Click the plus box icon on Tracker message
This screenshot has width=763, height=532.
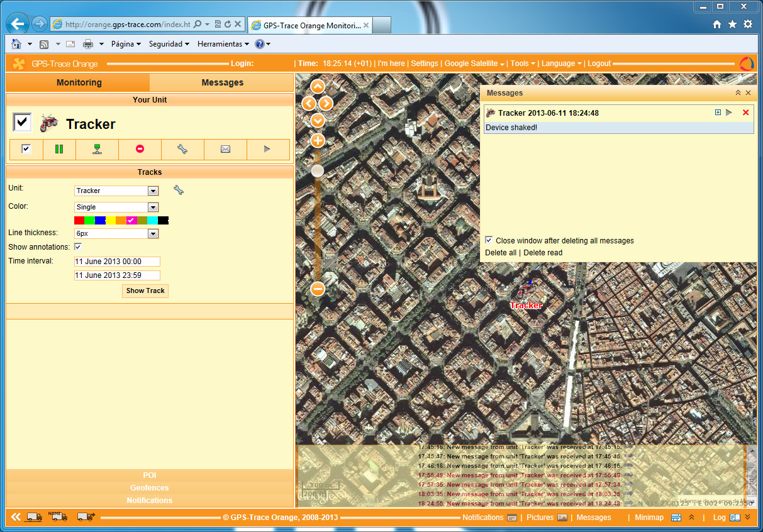tap(718, 113)
